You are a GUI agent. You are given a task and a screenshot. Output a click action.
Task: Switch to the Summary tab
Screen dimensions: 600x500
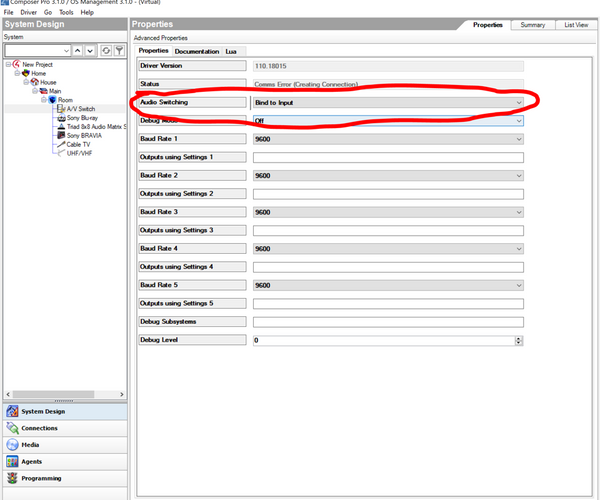pos(533,25)
